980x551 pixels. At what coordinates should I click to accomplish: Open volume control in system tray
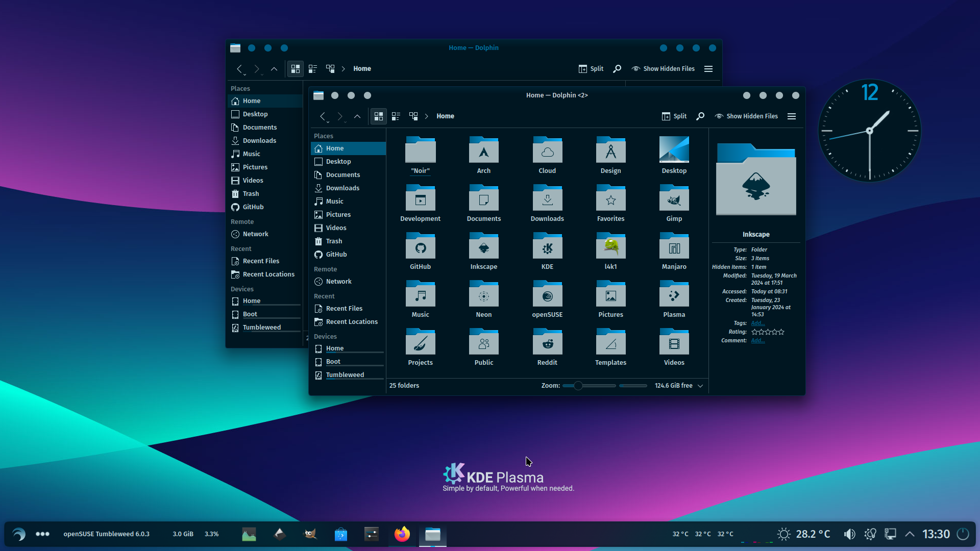coord(849,534)
